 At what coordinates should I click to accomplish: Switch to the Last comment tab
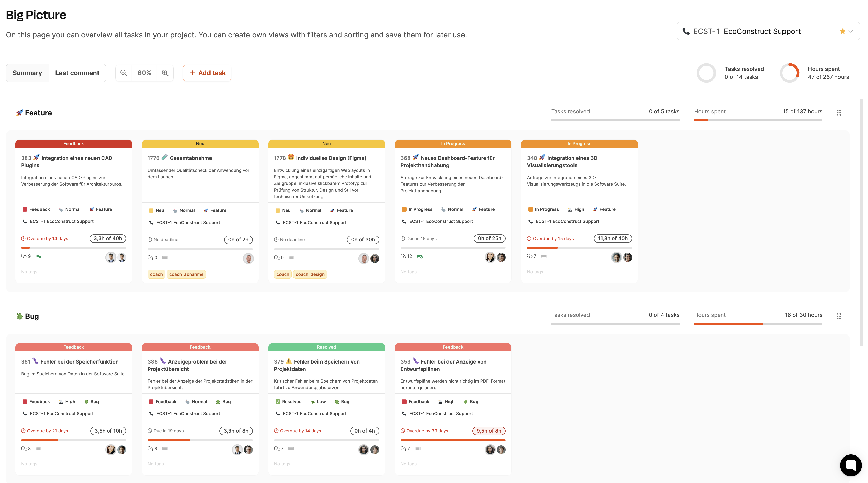point(77,73)
